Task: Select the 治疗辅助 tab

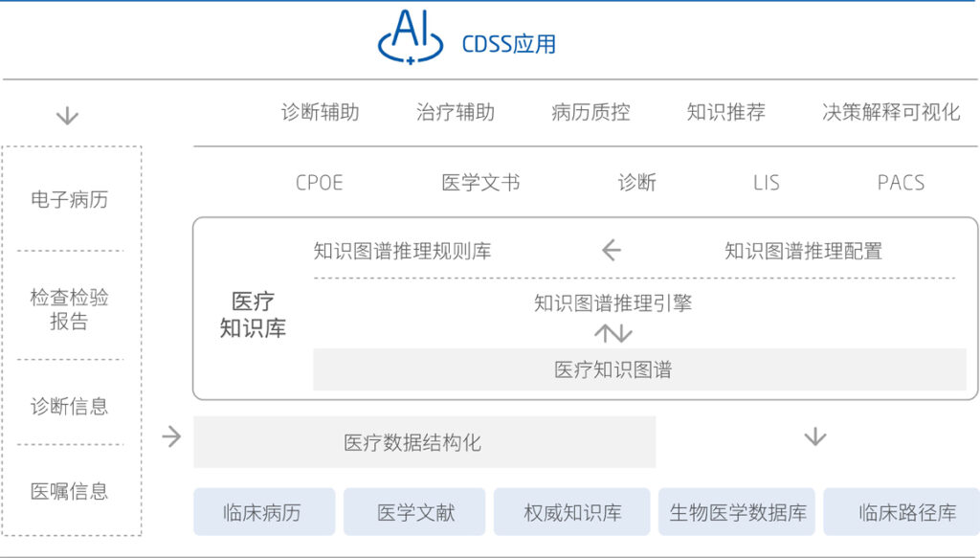Action: click(x=456, y=112)
